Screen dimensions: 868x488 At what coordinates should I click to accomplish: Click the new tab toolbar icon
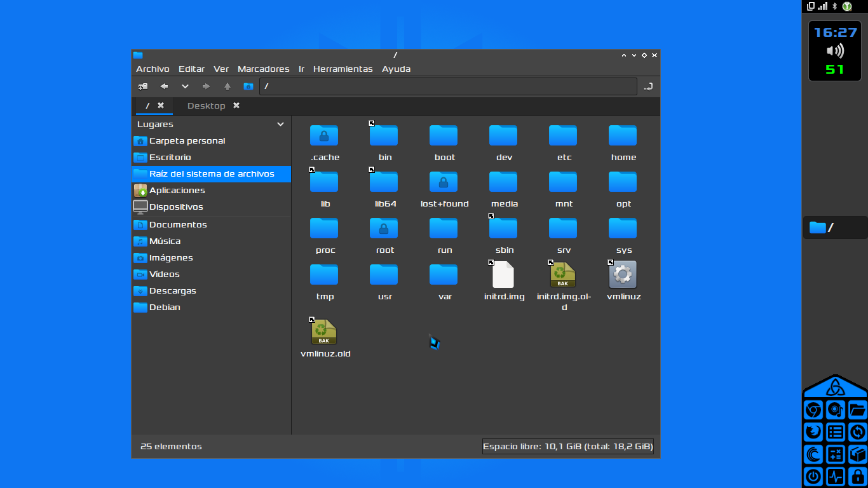click(143, 86)
